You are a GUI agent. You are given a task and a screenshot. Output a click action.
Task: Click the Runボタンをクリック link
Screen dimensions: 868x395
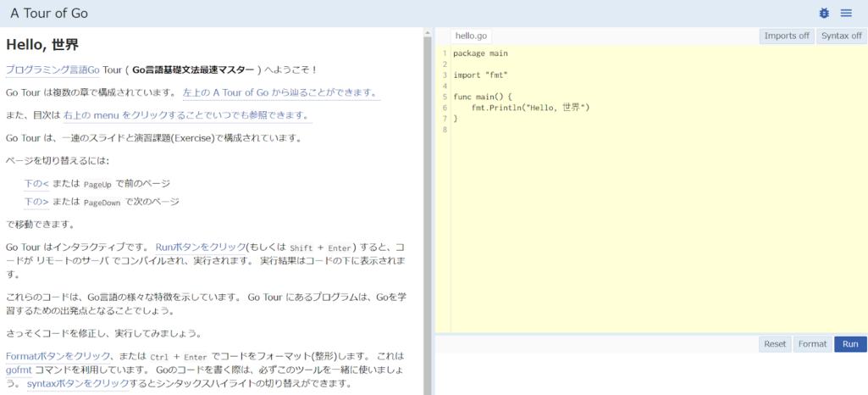click(201, 247)
